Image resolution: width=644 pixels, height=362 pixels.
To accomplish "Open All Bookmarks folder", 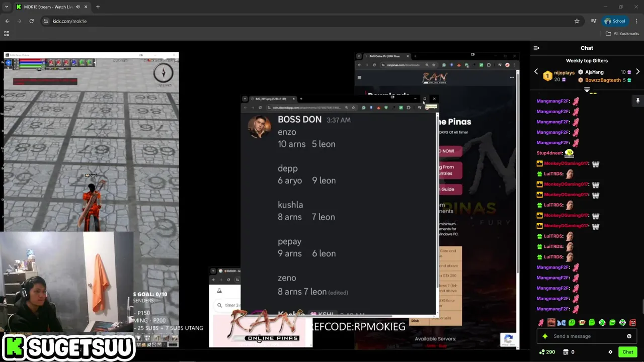I will click(622, 34).
